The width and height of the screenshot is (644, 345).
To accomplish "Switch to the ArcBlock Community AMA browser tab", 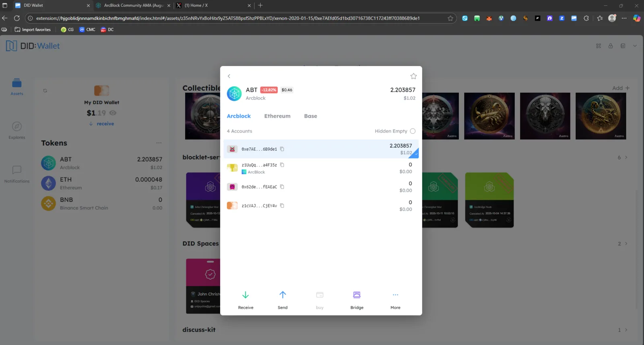I will point(133,5).
